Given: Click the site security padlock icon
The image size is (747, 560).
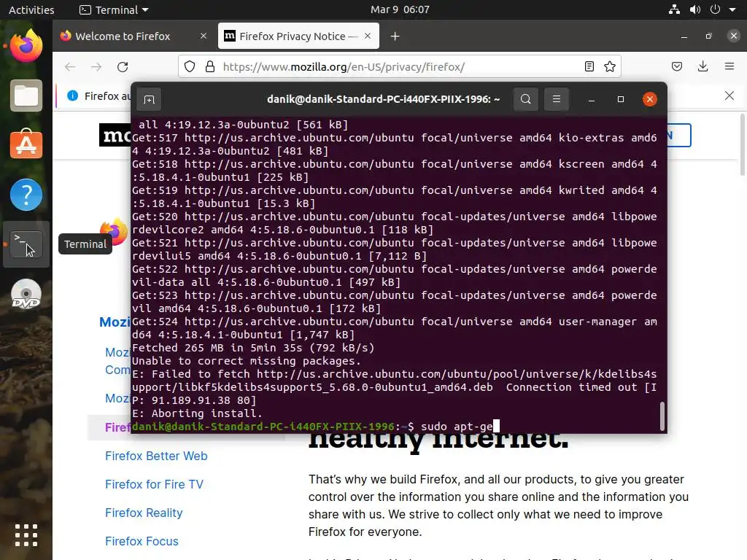Looking at the screenshot, I should [x=209, y=66].
